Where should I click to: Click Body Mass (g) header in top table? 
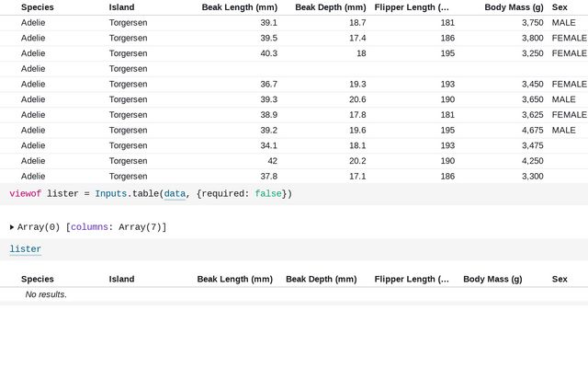click(x=514, y=7)
